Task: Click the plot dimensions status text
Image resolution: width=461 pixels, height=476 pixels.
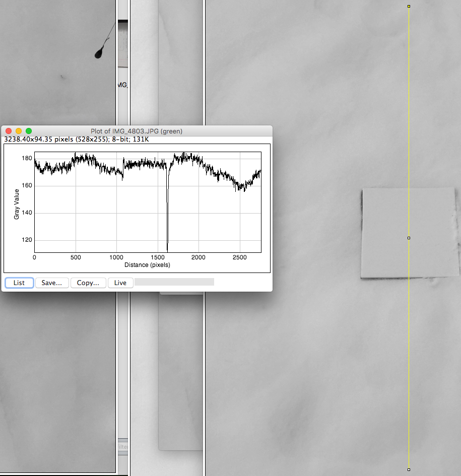Action: coord(77,139)
